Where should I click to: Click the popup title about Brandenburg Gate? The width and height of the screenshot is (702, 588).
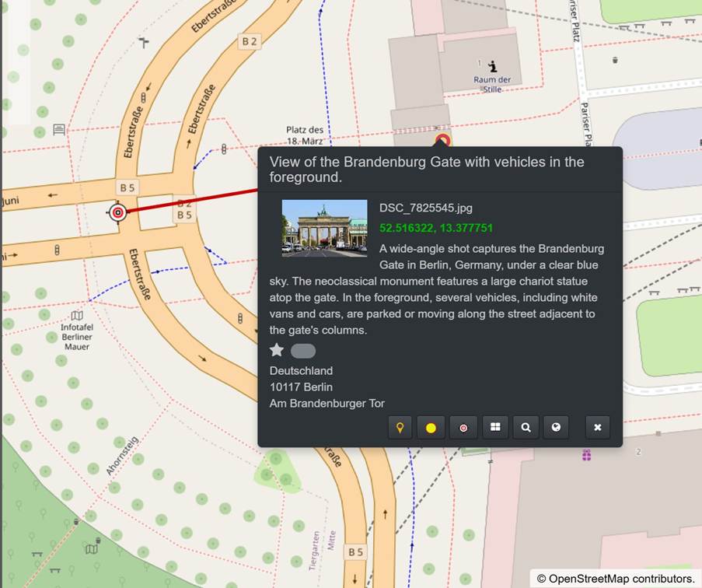tap(427, 170)
